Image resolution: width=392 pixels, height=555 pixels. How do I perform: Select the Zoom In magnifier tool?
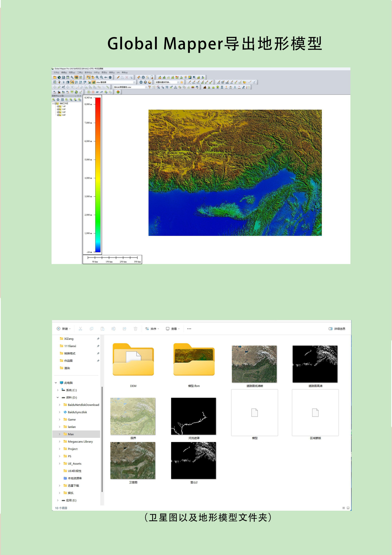pos(97,77)
